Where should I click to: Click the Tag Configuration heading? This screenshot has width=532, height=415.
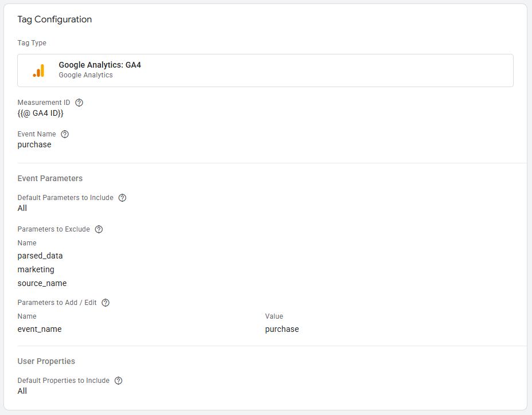[x=54, y=19]
